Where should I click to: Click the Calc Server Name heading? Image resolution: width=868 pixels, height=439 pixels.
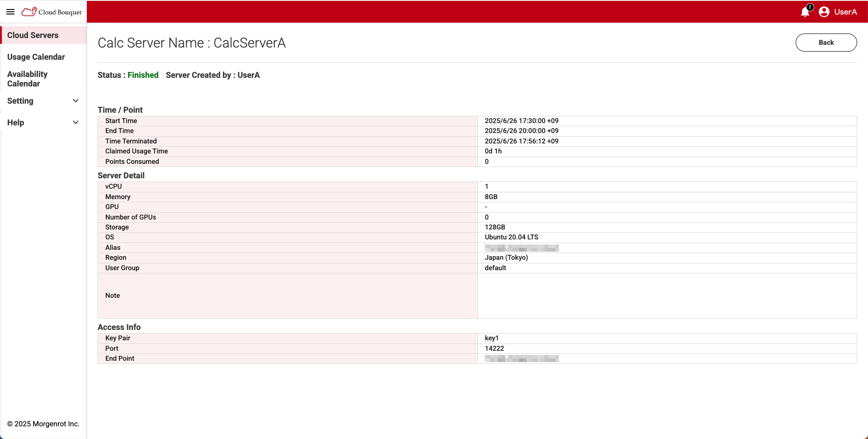pyautogui.click(x=192, y=43)
